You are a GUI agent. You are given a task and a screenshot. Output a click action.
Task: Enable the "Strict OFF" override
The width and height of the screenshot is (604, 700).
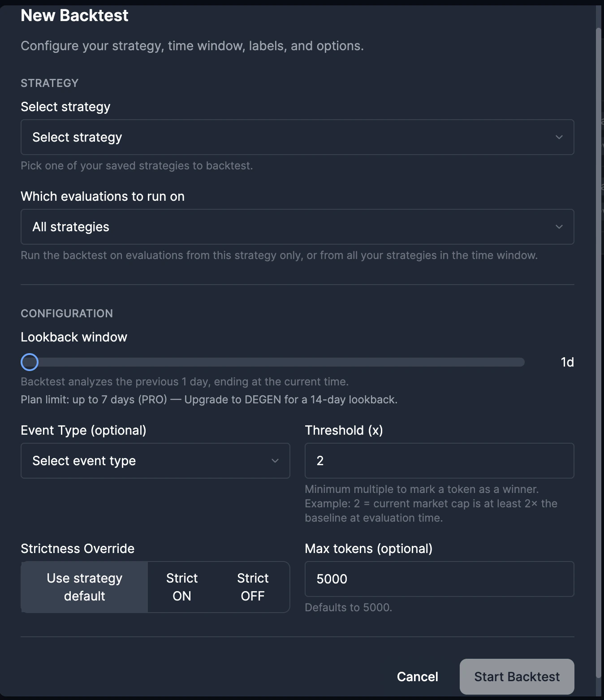coord(252,587)
